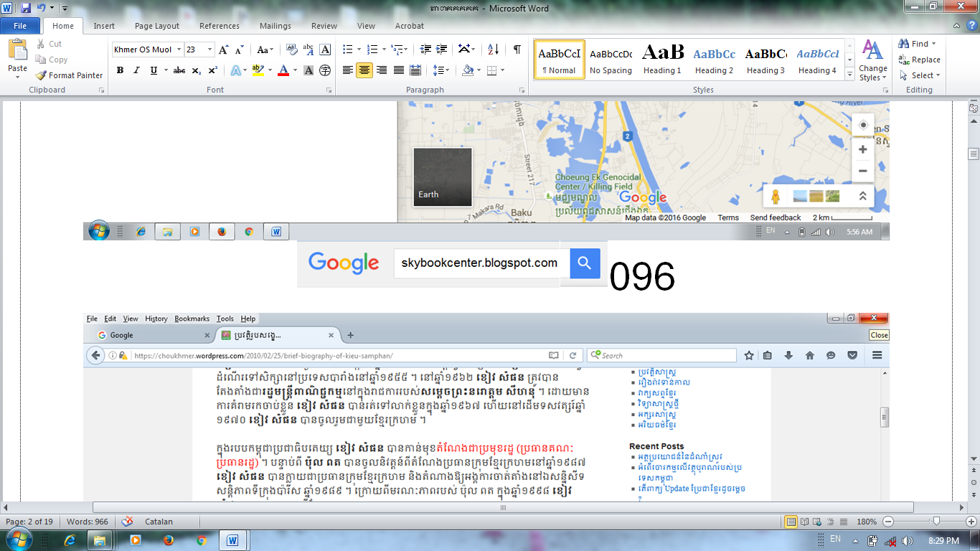Viewport: 980px width, 551px height.
Task: Click the Decrease Indent icon
Action: click(x=425, y=50)
